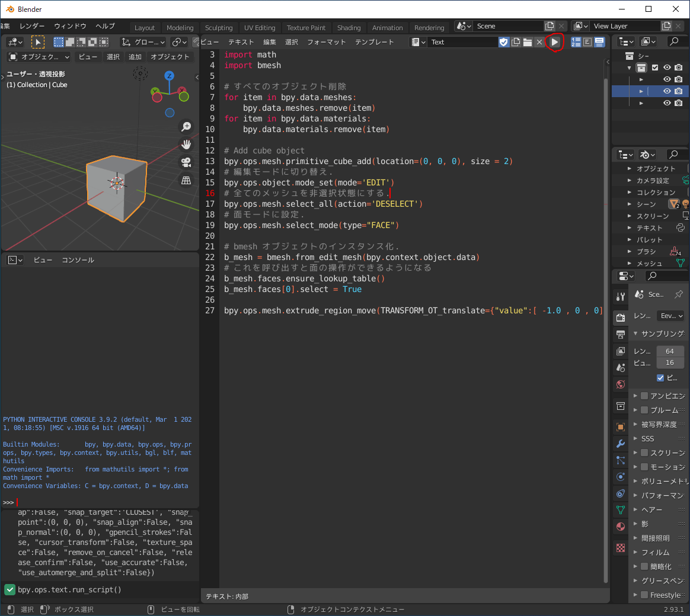Image resolution: width=690 pixels, height=616 pixels.
Task: Click the render samples value 64
Action: 670,351
